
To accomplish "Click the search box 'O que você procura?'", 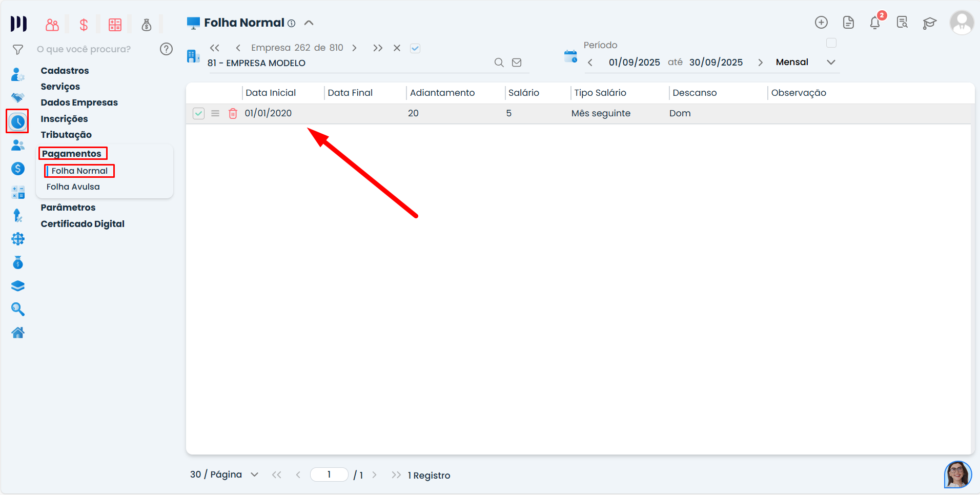I will 84,49.
